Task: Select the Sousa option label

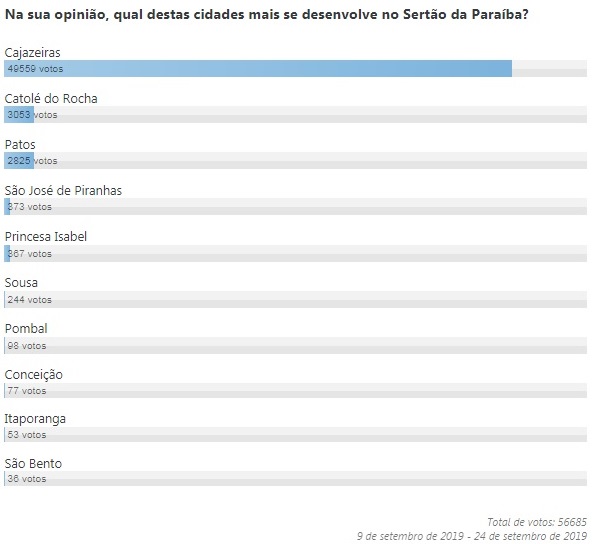Action: coord(22,283)
